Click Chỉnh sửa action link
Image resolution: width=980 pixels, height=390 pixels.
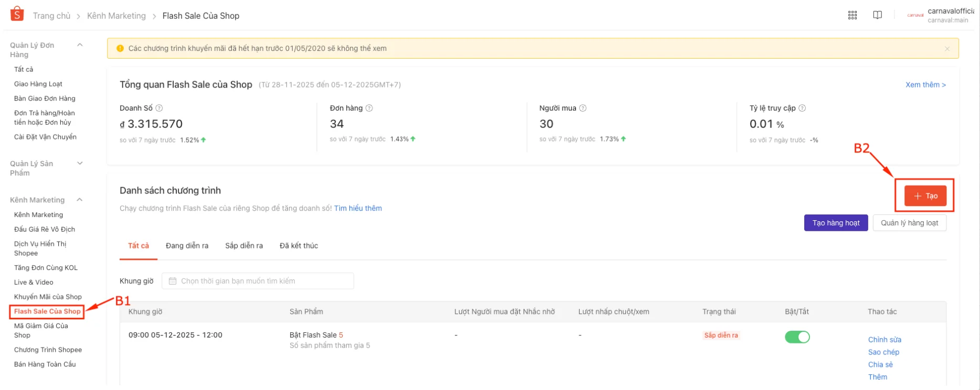click(x=885, y=340)
